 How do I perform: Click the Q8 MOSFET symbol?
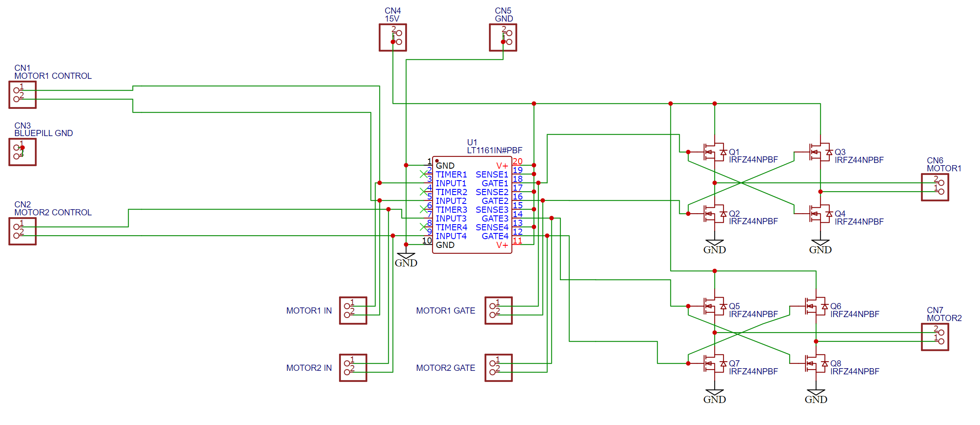click(x=816, y=363)
